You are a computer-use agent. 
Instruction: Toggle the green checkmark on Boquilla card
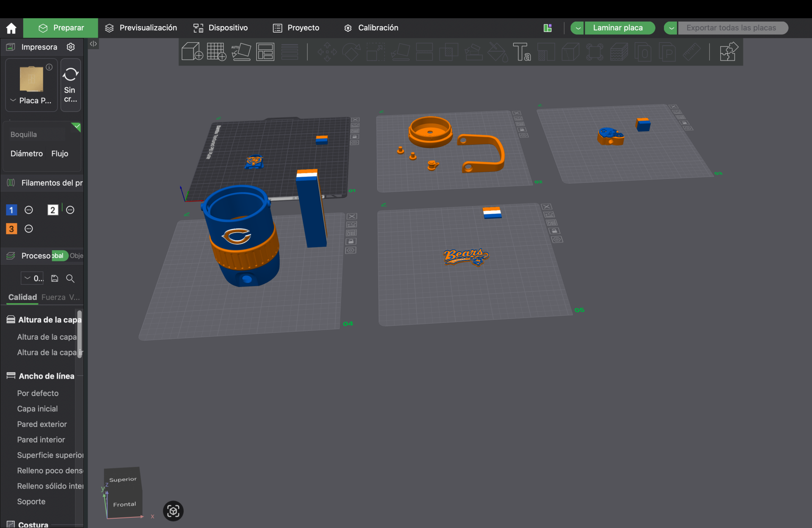76,127
